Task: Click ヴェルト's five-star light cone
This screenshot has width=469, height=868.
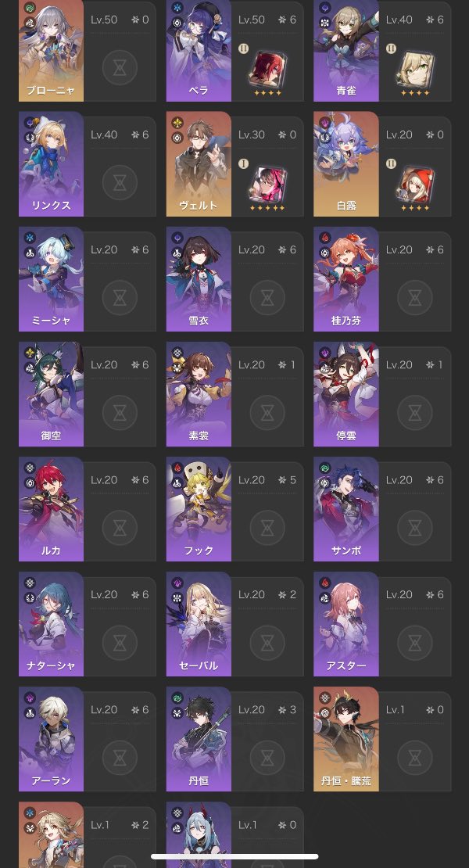Action: point(267,183)
